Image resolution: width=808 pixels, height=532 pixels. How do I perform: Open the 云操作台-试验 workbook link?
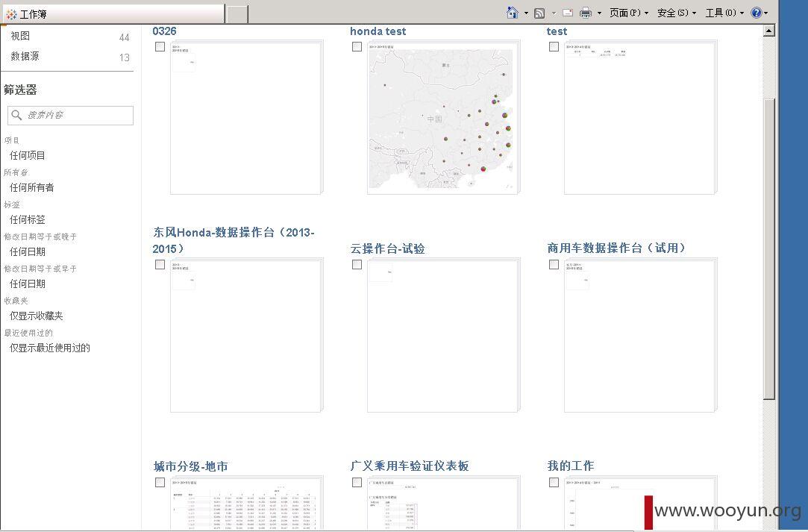pyautogui.click(x=387, y=248)
